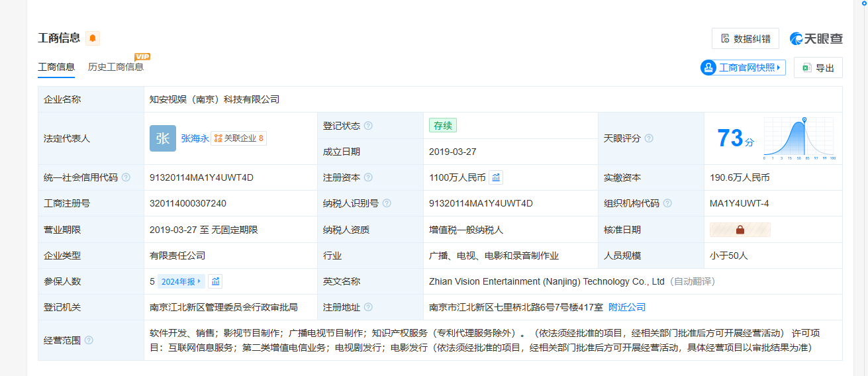Open the score distribution chart

pyautogui.click(x=800, y=138)
